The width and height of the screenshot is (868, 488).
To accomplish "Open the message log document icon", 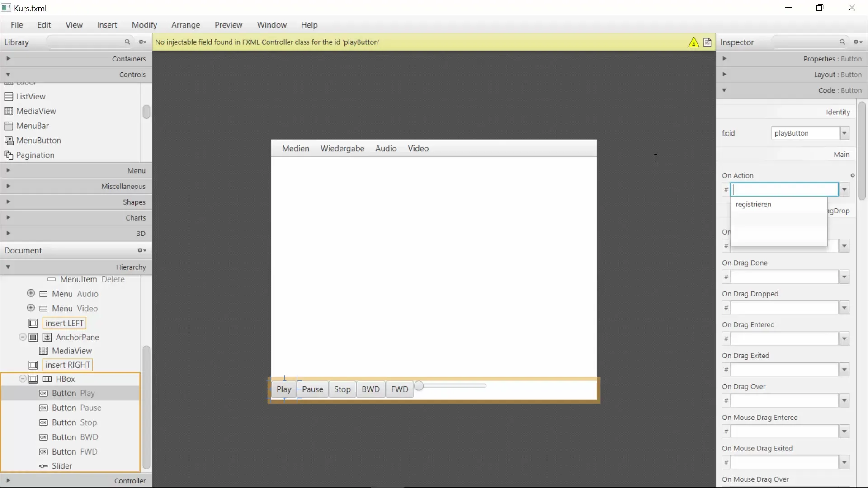I will pyautogui.click(x=708, y=42).
